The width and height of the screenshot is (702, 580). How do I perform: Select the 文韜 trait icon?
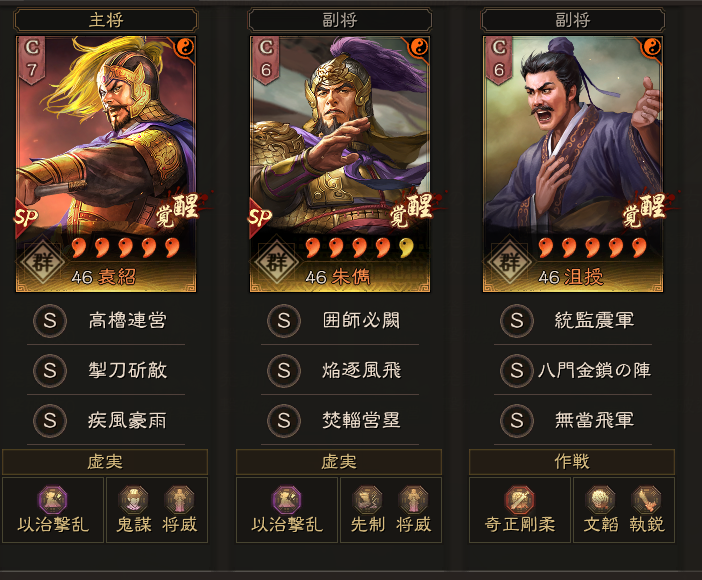[x=600, y=500]
